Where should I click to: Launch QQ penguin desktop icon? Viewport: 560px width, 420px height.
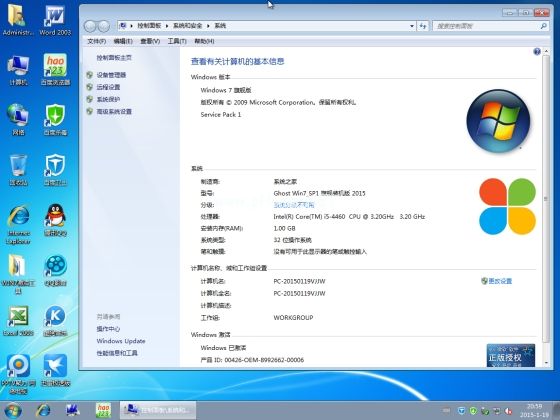click(x=55, y=220)
